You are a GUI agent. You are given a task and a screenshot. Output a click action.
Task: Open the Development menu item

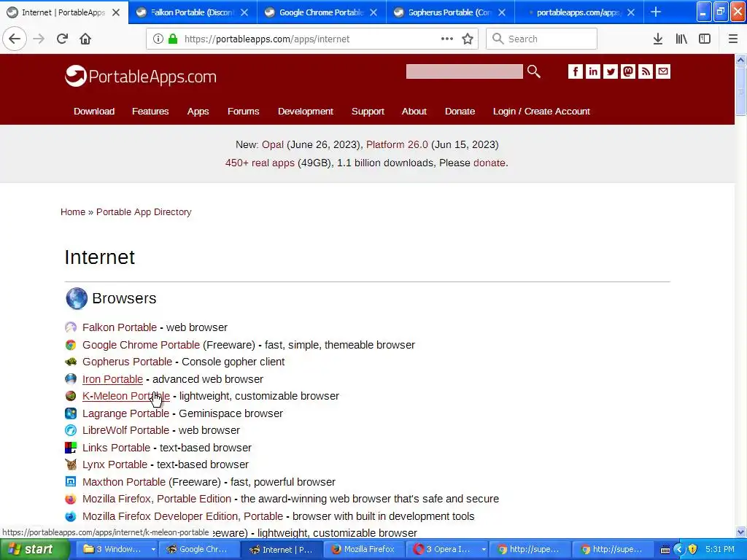(x=306, y=112)
